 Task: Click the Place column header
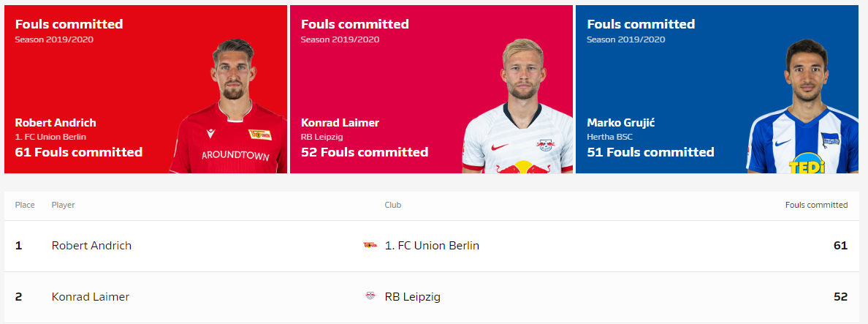pyautogui.click(x=25, y=205)
